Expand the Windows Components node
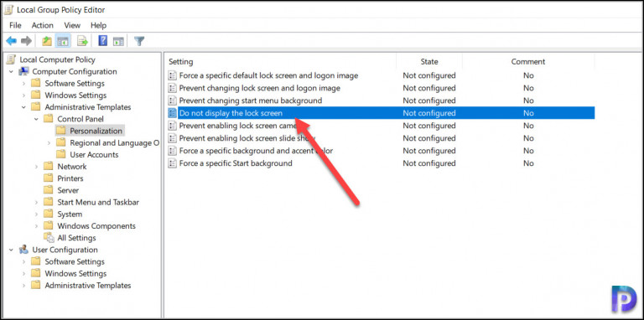644x320 pixels. tap(37, 226)
